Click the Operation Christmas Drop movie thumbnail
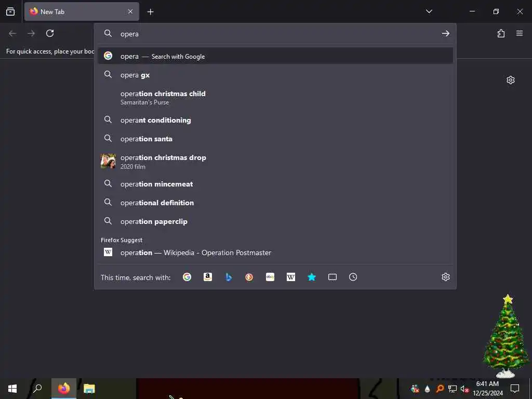Viewport: 532px width, 399px height. 108,161
